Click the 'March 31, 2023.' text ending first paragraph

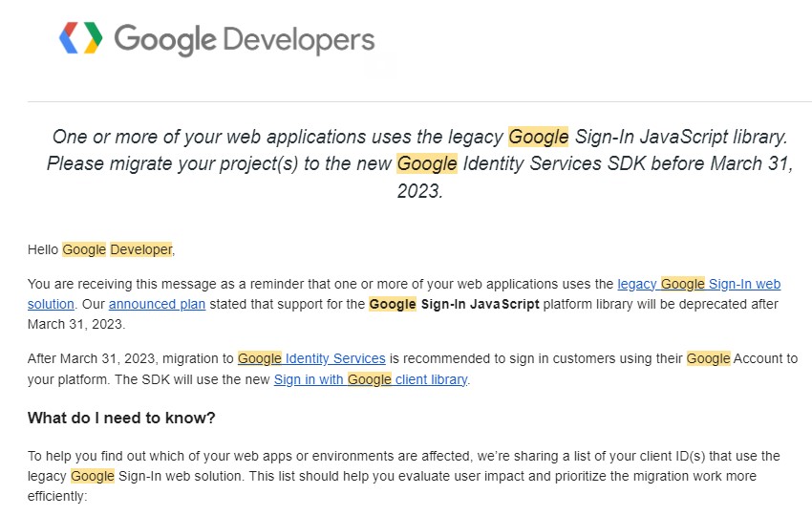pos(76,324)
